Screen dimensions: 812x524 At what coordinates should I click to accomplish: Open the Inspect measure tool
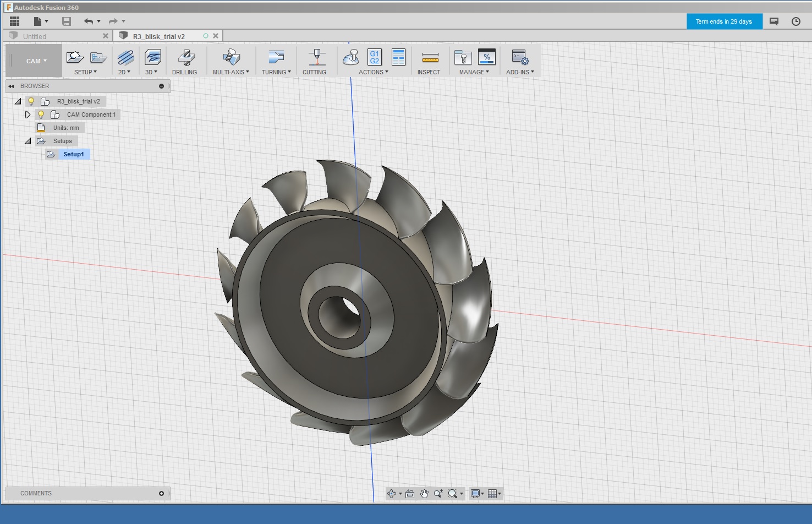(x=430, y=58)
